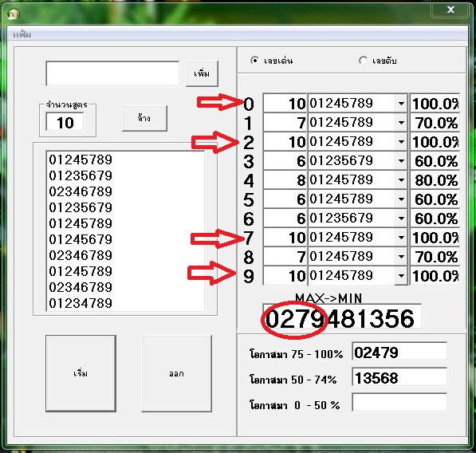This screenshot has width=476, height=453.
Task: Close the window with the X button
Action: coord(450,10)
